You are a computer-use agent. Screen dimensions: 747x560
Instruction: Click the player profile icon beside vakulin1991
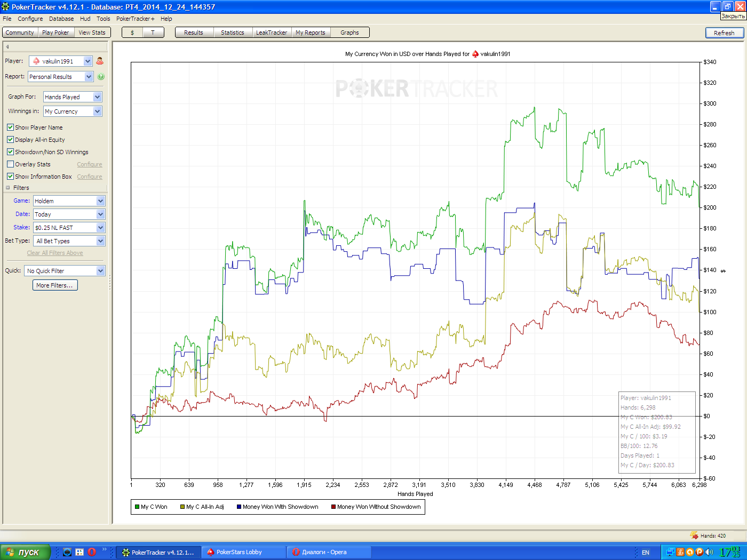pyautogui.click(x=100, y=61)
